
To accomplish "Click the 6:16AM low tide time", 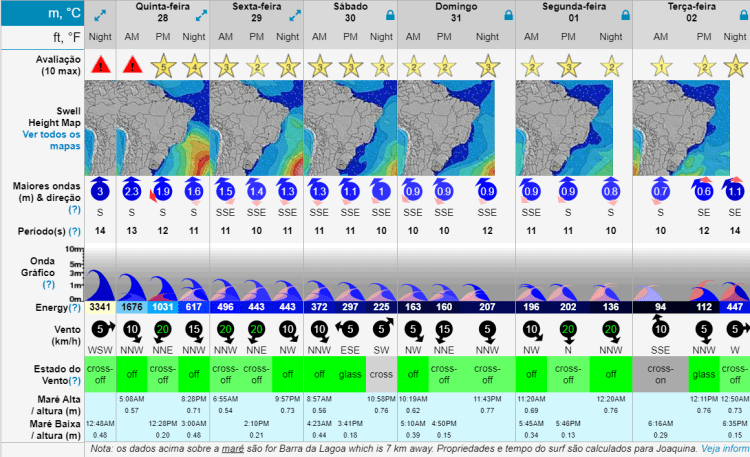I will [661, 424].
